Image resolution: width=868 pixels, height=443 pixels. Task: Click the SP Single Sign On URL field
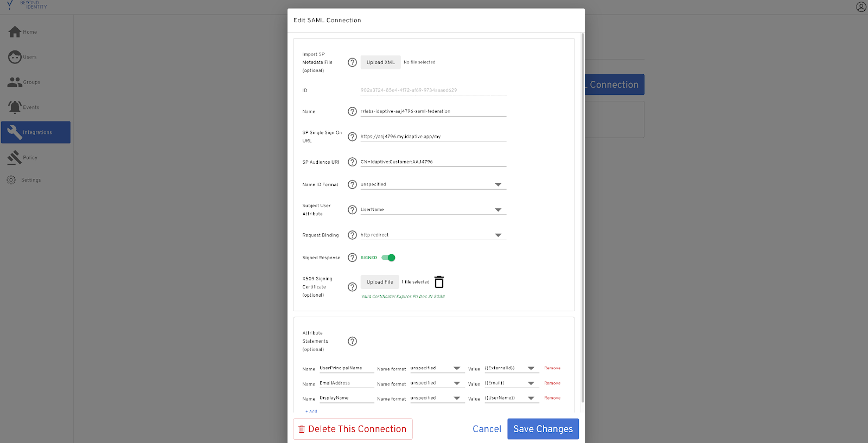point(433,137)
